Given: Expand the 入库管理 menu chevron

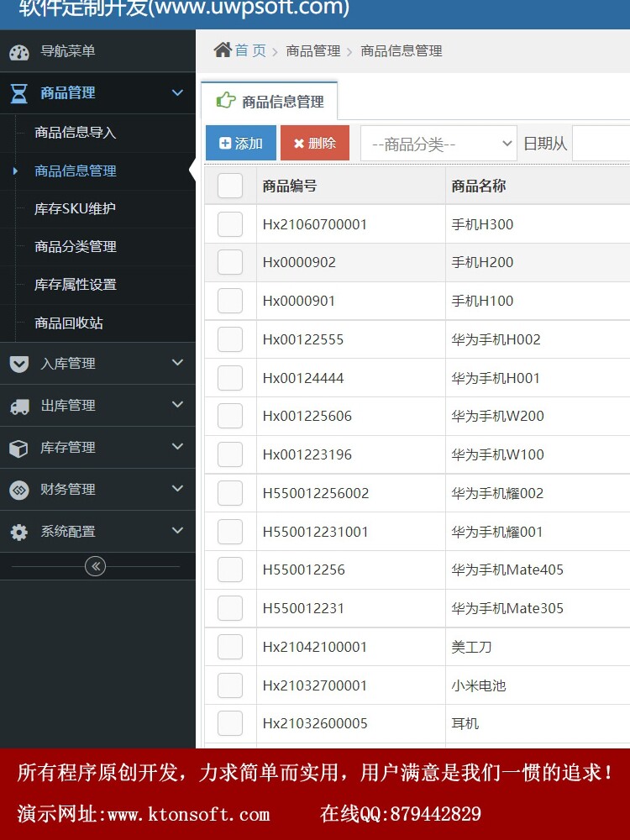Looking at the screenshot, I should click(177, 363).
